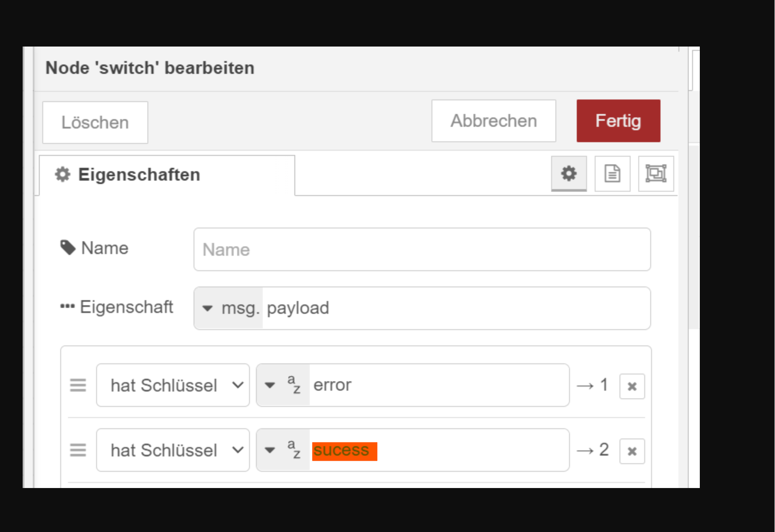Grab the reorder handle of error rule
This screenshot has width=775, height=532.
pyautogui.click(x=78, y=385)
